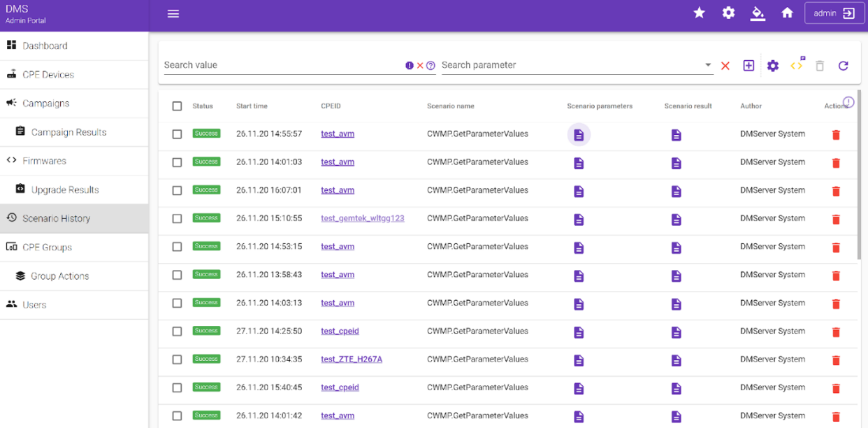Screen dimensions: 868x428
Task: Delete the test_ZTE_H267A scenario row
Action: tap(836, 360)
